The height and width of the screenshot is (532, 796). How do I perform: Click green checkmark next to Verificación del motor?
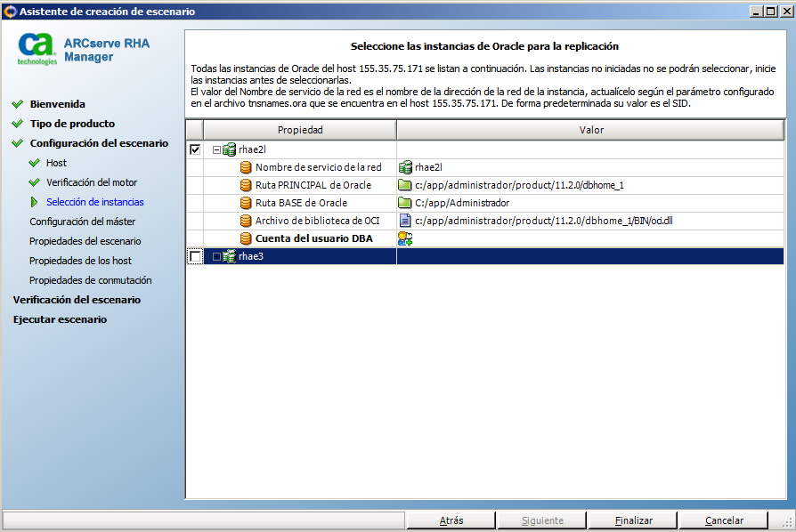tap(34, 182)
